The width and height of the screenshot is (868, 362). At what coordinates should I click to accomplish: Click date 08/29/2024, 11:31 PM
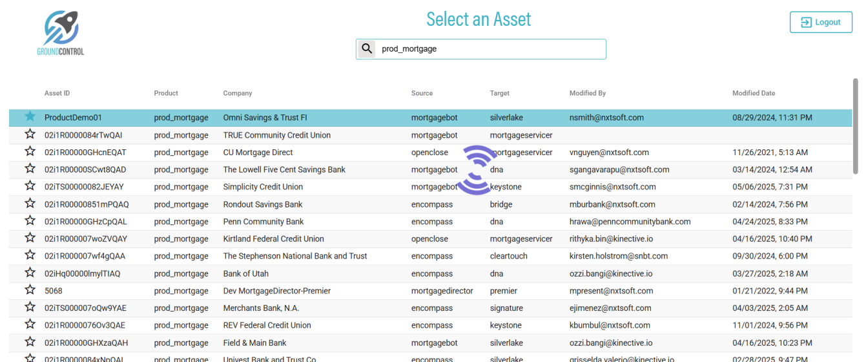pos(772,118)
